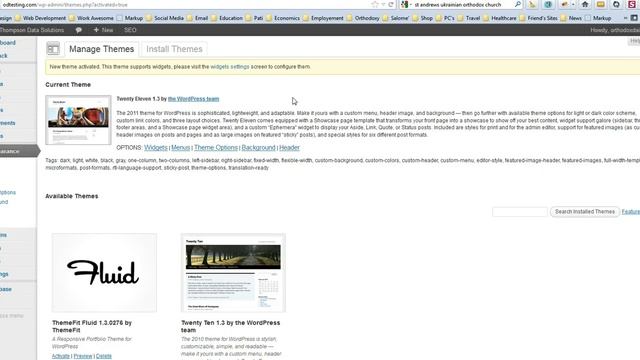Open Social Media bookmarks folder

tap(164, 18)
